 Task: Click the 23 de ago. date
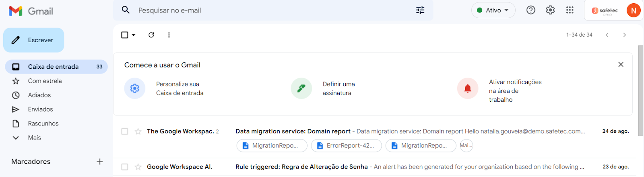pyautogui.click(x=615, y=167)
